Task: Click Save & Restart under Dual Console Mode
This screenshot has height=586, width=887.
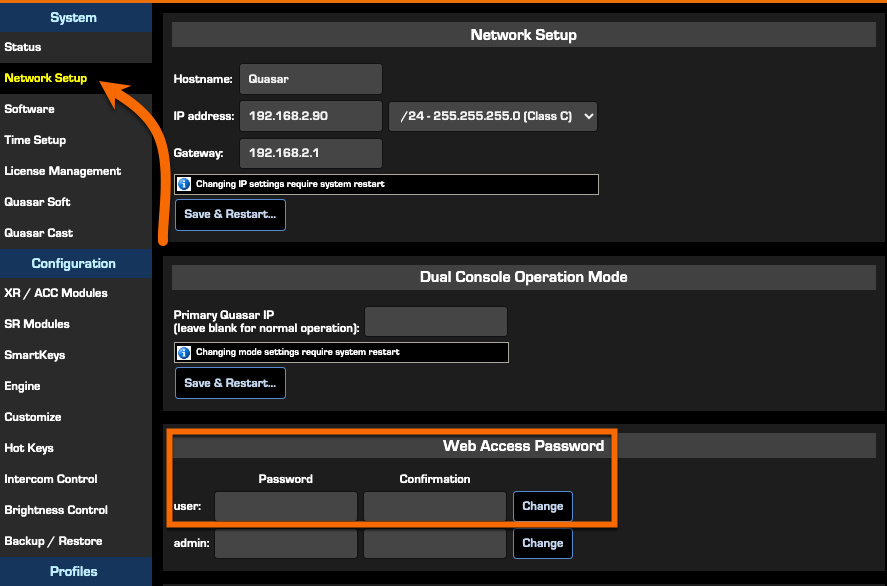Action: tap(230, 383)
